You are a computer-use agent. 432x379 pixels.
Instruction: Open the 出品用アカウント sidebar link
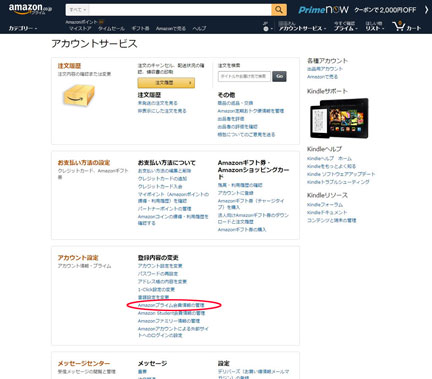click(325, 69)
